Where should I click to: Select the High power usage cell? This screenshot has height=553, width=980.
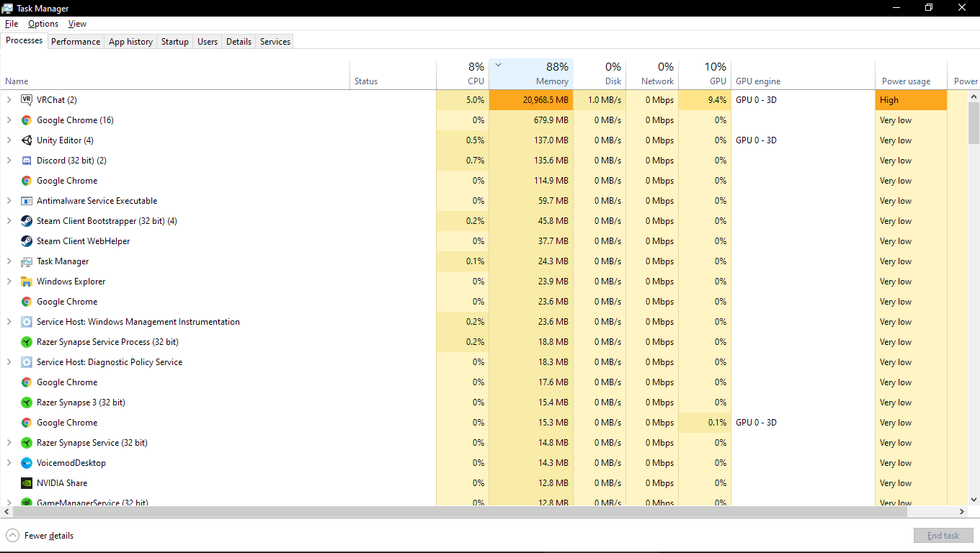tap(911, 100)
